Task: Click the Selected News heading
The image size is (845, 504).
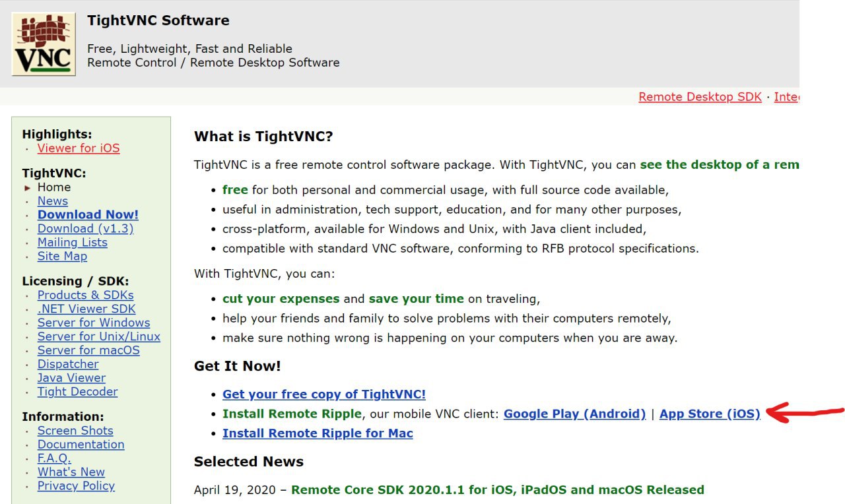Action: click(249, 462)
